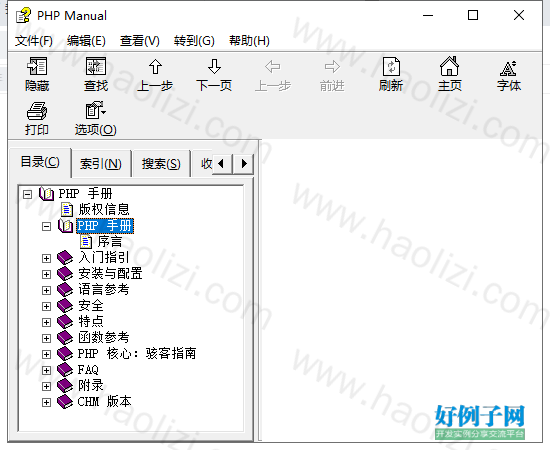The height and width of the screenshot is (450, 550).
Task: Expand the FAQ tree node
Action: coord(46,370)
